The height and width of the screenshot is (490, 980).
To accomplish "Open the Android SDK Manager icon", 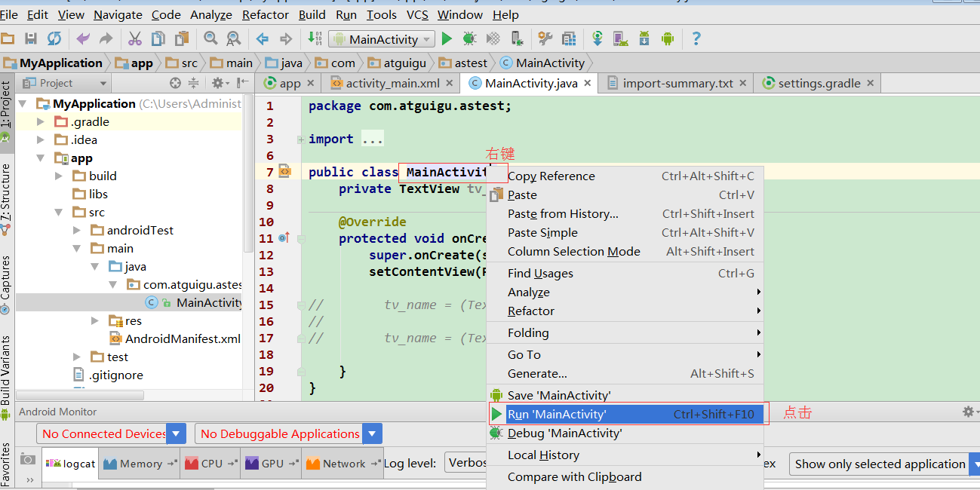I will click(x=644, y=38).
